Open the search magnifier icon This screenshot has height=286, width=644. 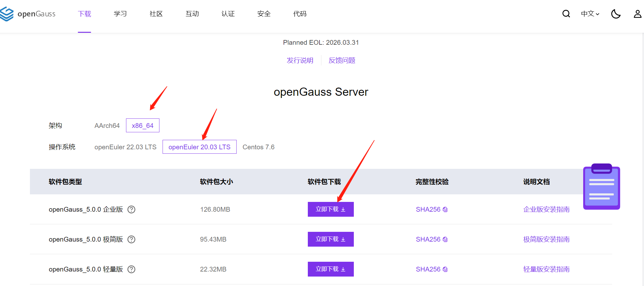coord(566,14)
